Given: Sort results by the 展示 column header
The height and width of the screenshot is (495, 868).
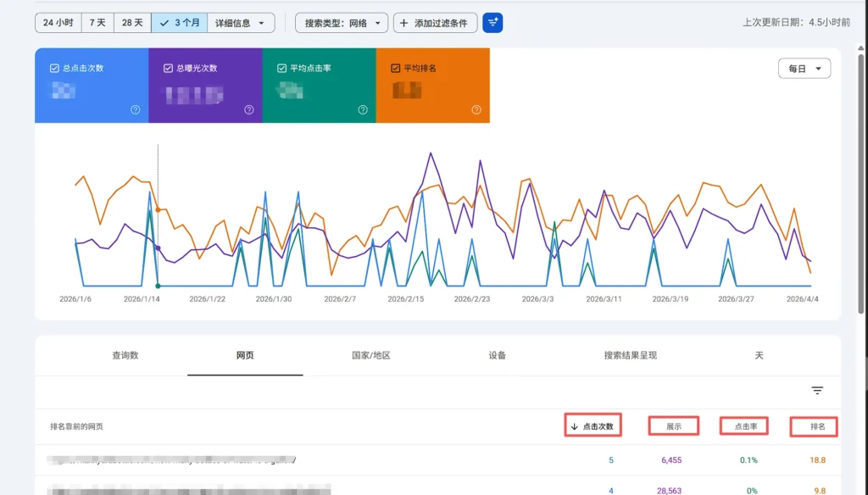Looking at the screenshot, I should 673,426.
